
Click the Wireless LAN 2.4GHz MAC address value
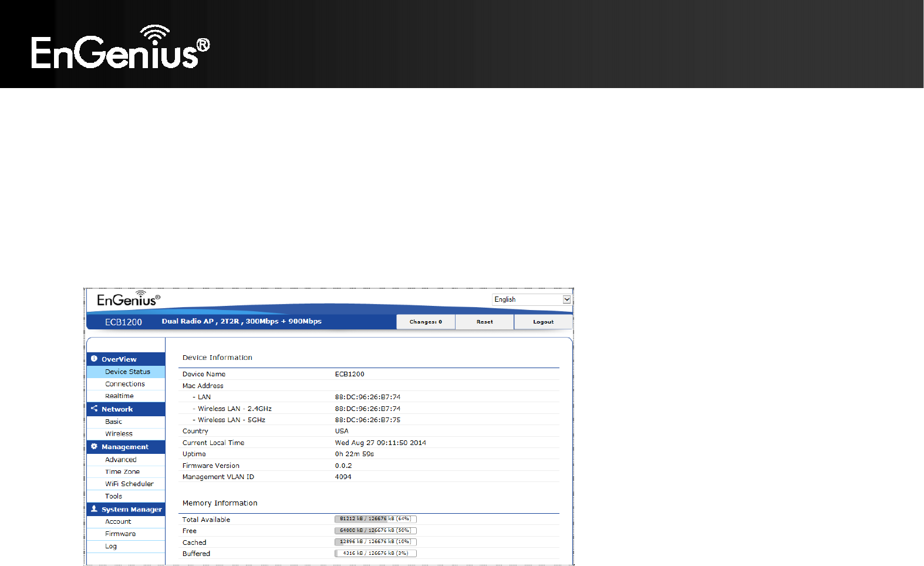368,409
